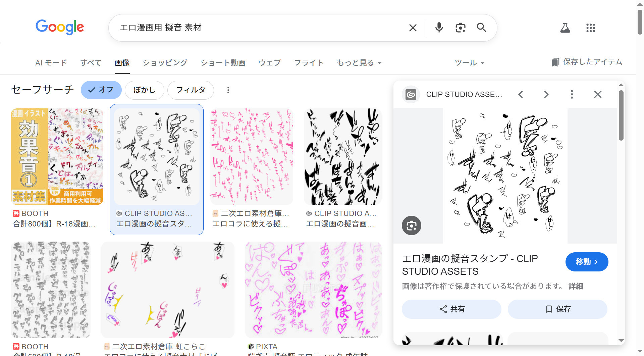
Task: Go to previous image in preview panel
Action: [x=521, y=95]
